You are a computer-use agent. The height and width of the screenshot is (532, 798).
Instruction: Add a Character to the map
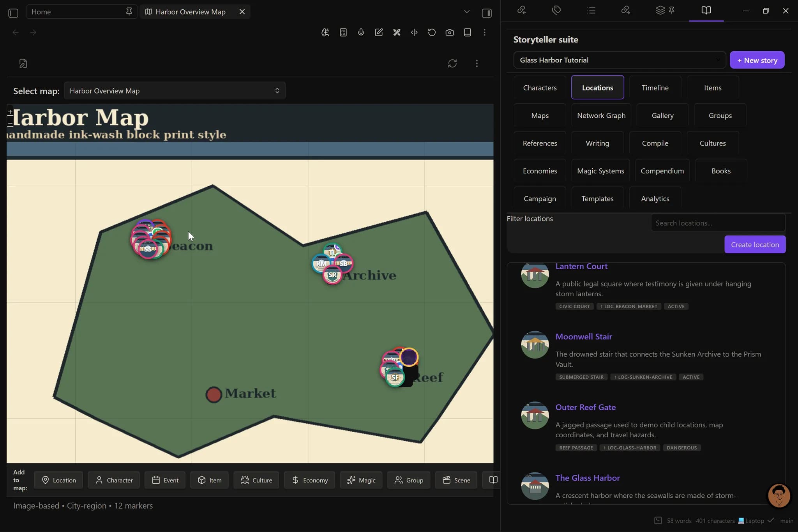coord(114,480)
